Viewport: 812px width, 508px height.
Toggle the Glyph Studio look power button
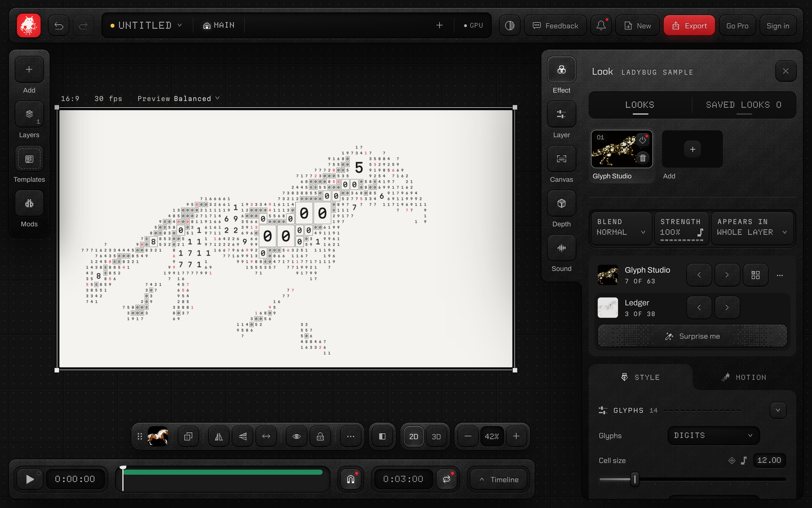coord(642,140)
